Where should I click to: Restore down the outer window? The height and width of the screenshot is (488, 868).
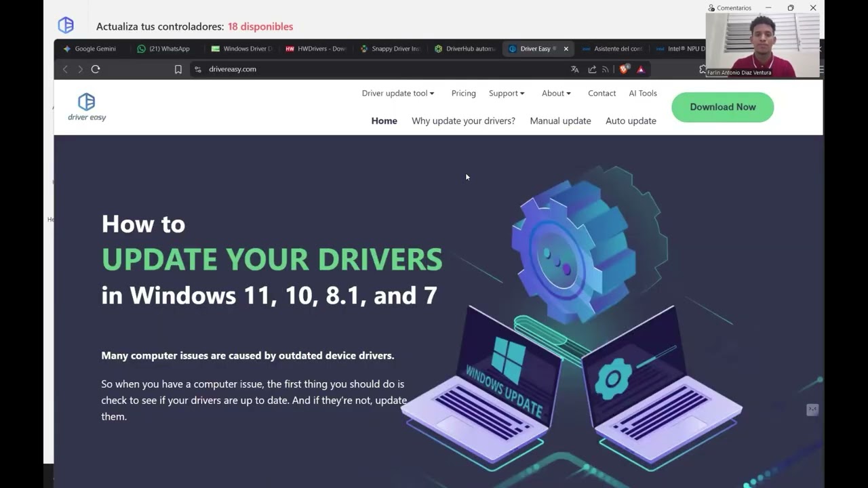[791, 8]
